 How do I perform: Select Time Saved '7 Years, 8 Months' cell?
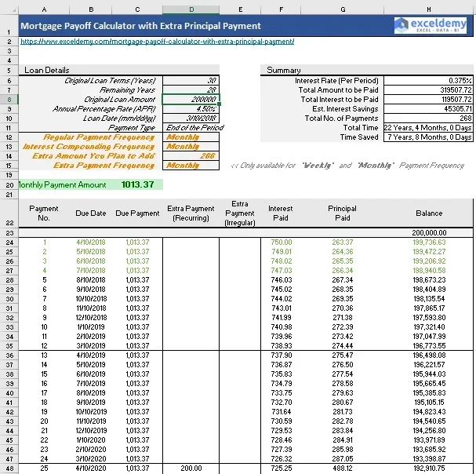[428, 137]
